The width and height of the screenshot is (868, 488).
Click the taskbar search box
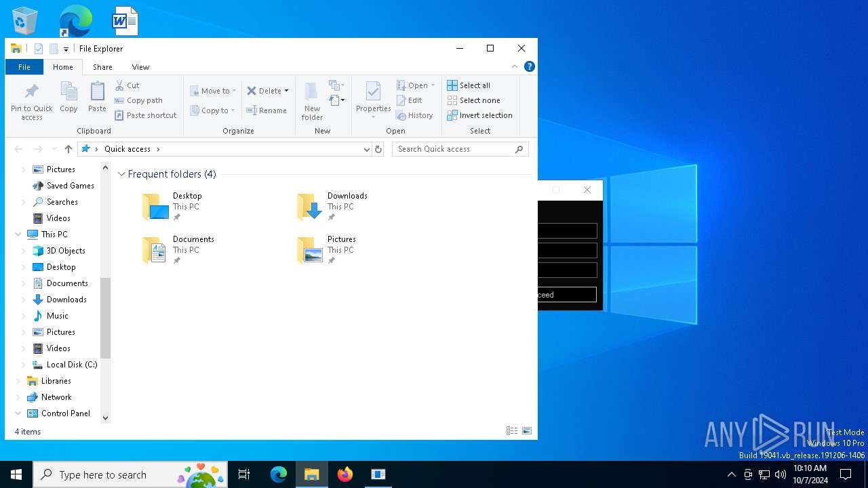pyautogui.click(x=129, y=474)
